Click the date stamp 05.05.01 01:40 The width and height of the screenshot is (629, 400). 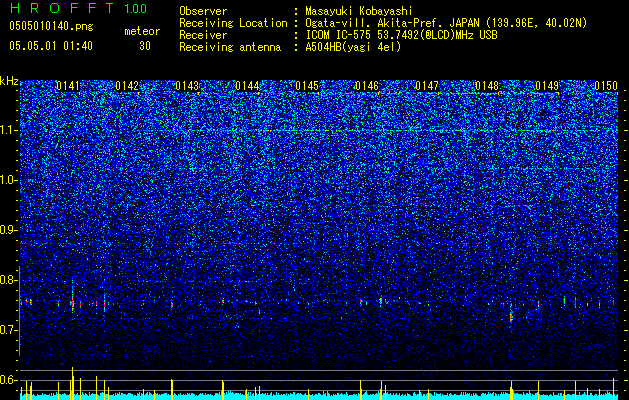51,46
